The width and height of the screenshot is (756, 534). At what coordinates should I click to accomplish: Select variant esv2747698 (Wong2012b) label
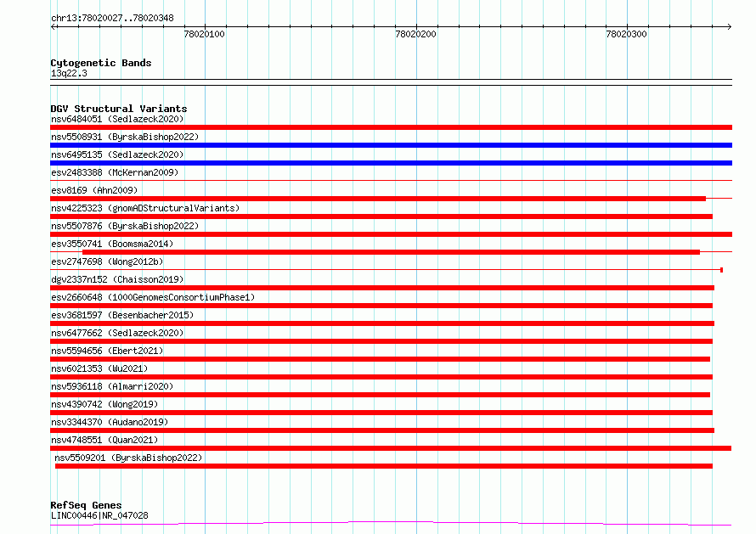pyautogui.click(x=107, y=261)
